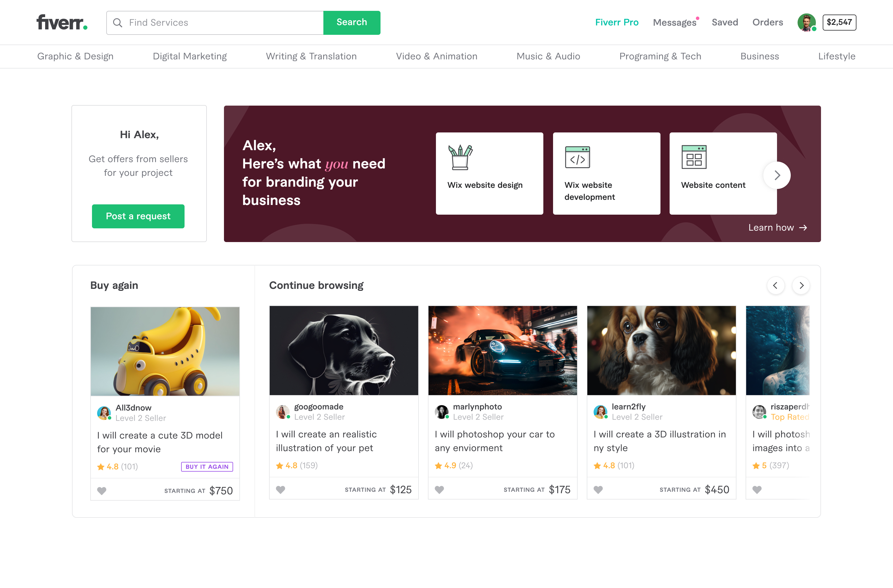This screenshot has width=893, height=588.
Task: Click the Wix website development code icon
Action: pos(577,157)
